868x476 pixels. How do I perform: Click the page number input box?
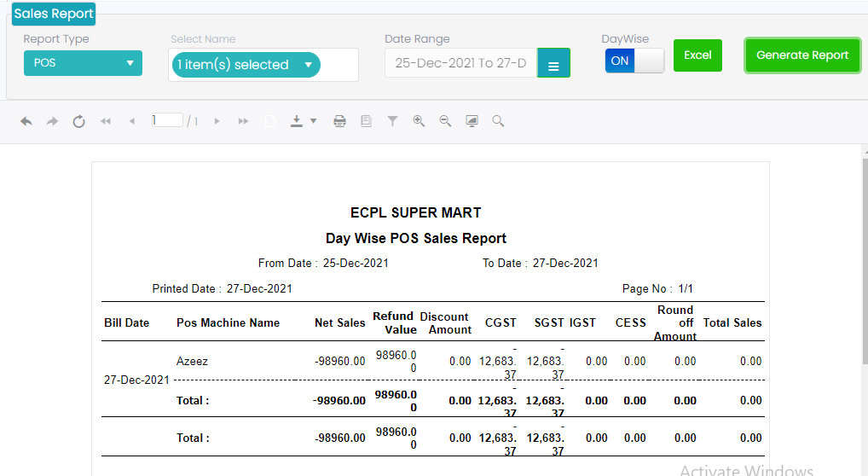(167, 121)
